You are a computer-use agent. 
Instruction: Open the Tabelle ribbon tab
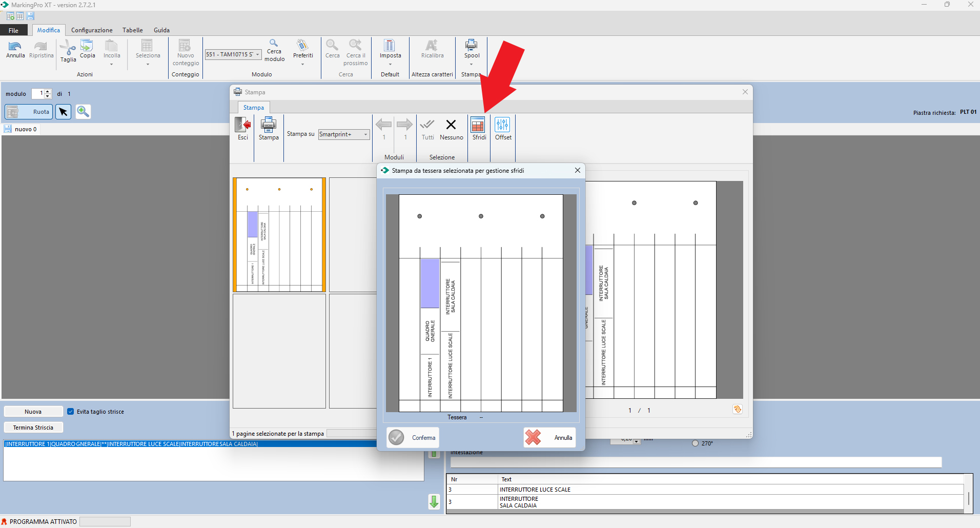(x=132, y=30)
